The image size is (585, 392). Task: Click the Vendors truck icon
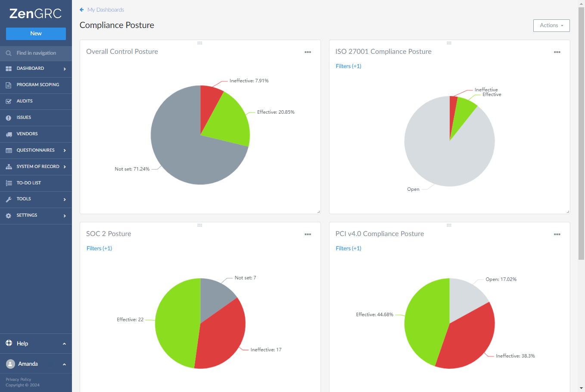(9, 134)
